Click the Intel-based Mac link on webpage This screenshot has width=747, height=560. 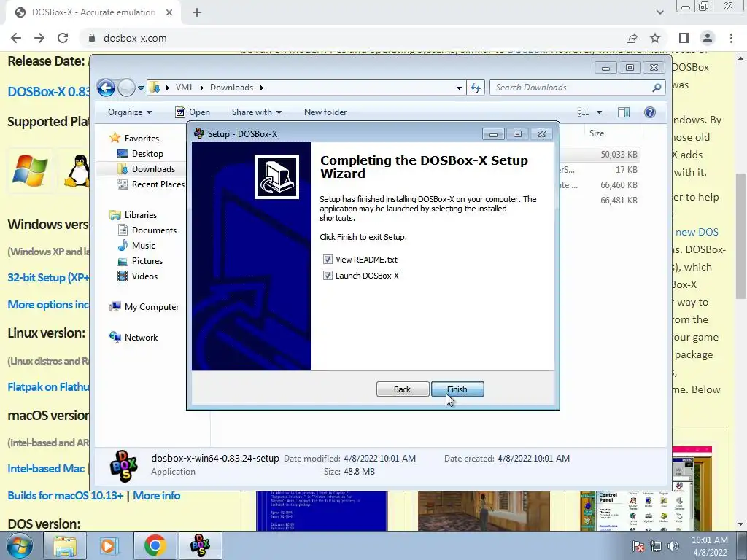46,469
